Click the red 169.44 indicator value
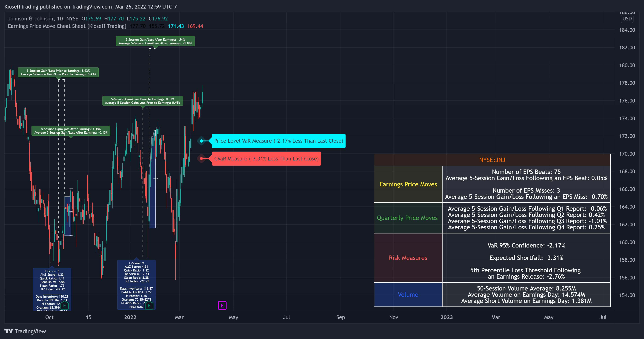Image resolution: width=644 pixels, height=339 pixels. 195,26
